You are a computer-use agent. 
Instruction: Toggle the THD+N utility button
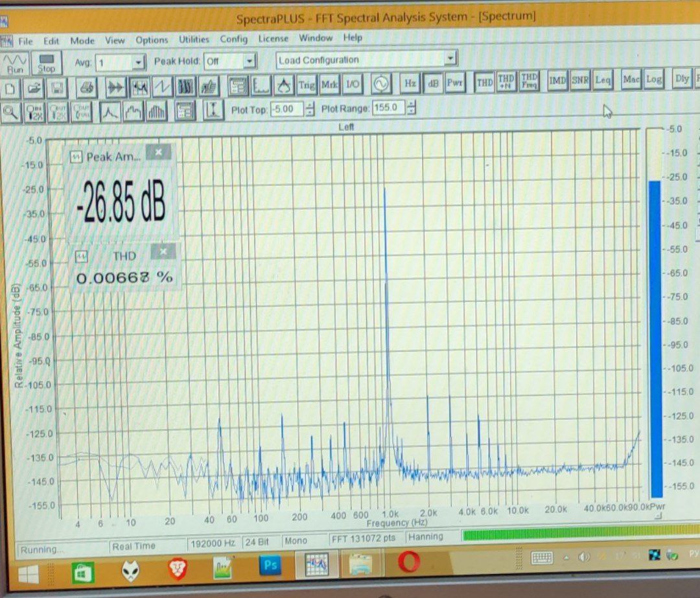pyautogui.click(x=506, y=81)
